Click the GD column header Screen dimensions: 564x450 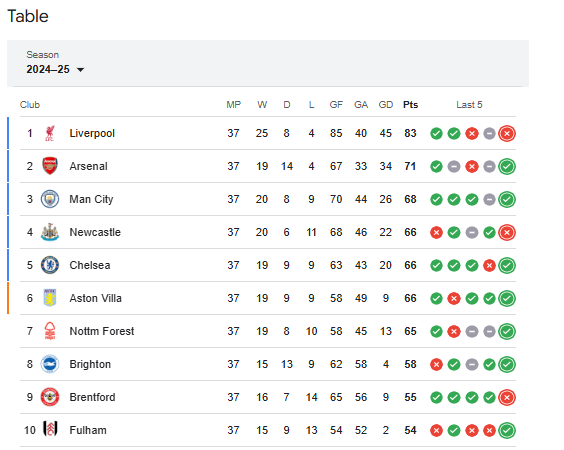pos(386,105)
